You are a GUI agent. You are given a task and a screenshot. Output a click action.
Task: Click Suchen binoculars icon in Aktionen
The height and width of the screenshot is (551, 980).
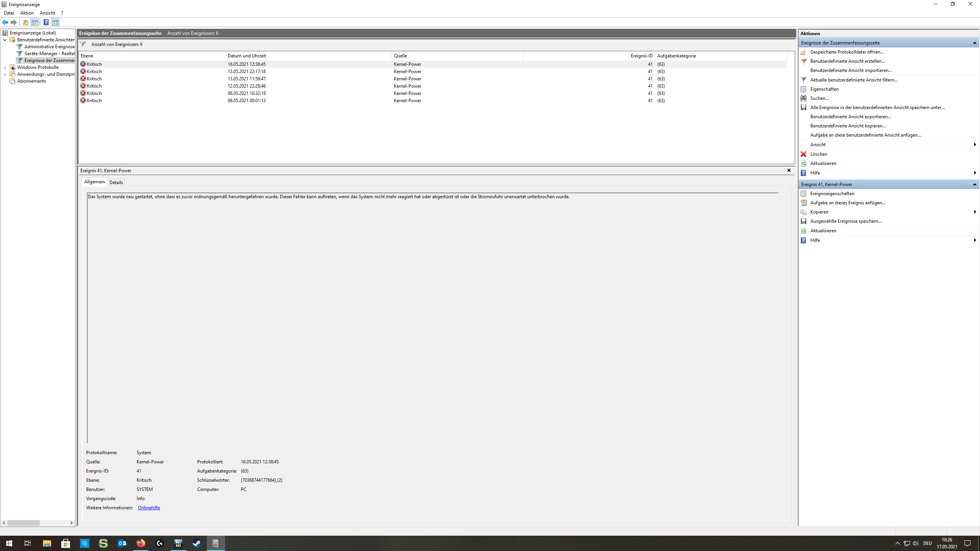[x=804, y=98]
